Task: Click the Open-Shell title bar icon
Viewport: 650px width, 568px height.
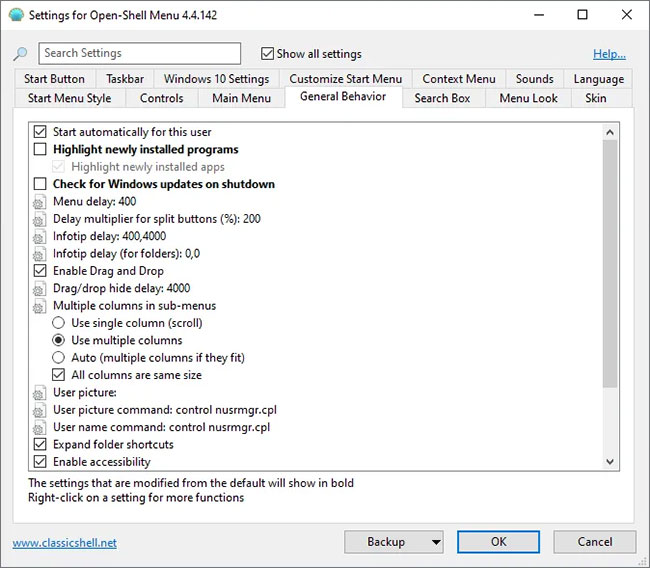Action: tap(15, 15)
